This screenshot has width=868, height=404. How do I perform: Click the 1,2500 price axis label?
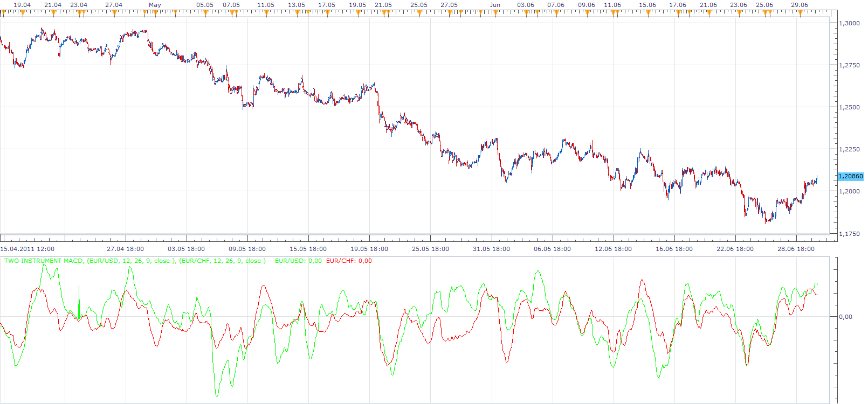850,107
